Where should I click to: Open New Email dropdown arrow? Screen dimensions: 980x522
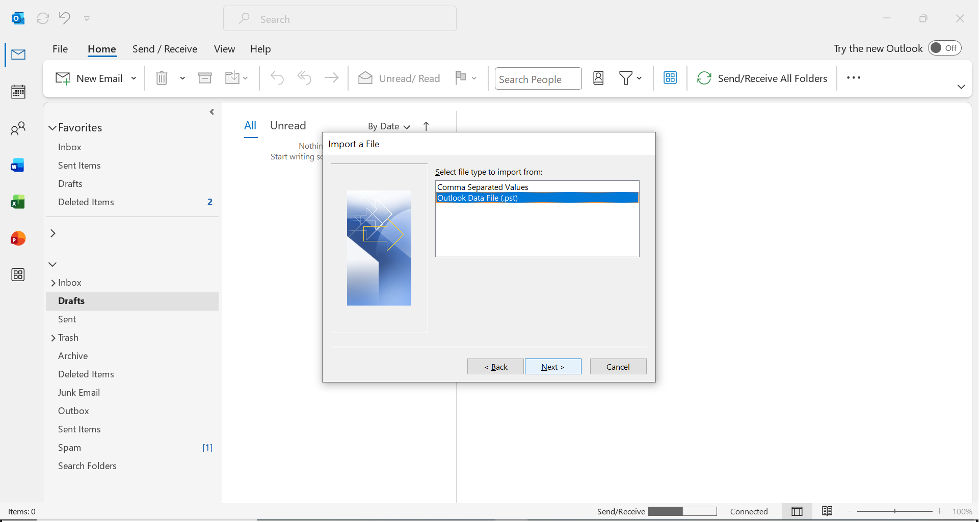[x=134, y=78]
